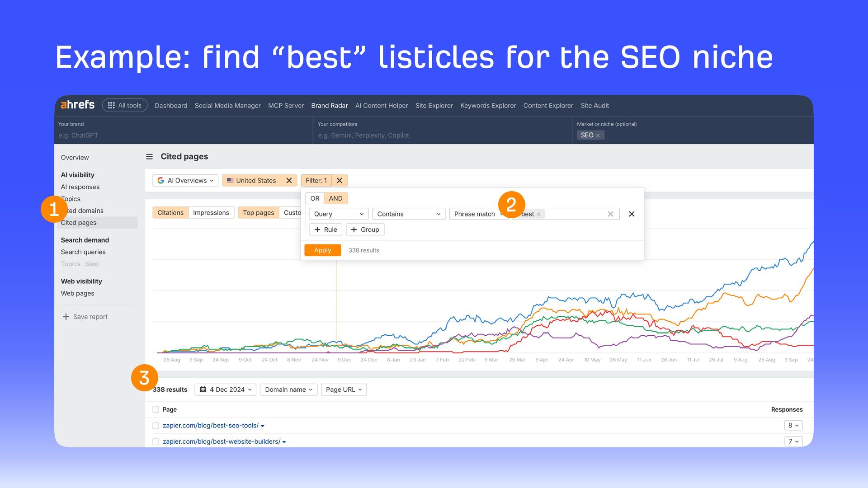
Task: Check the zapier best-website-builders row
Action: [x=156, y=441]
